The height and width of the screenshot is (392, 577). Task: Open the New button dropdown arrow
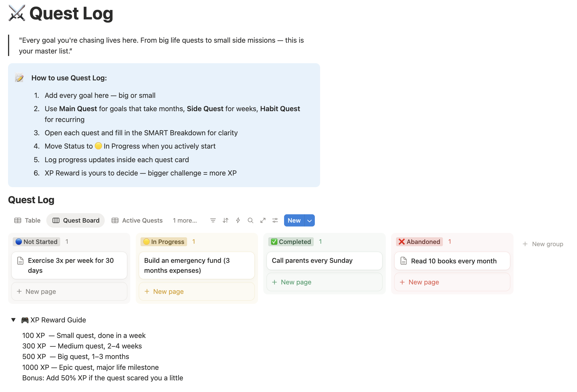pos(310,221)
